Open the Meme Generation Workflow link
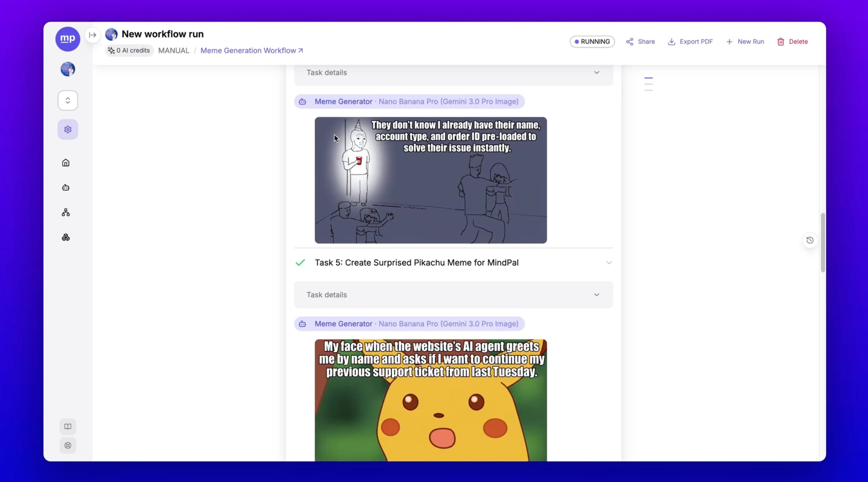Viewport: 868px width, 482px height. (251, 50)
